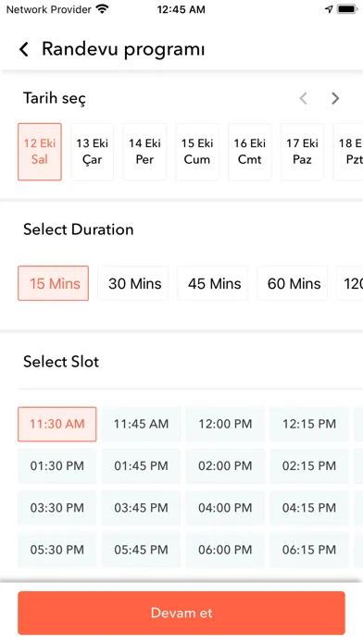Tap the battery icon in status bar
This screenshot has width=363, height=644.
click(x=347, y=9)
